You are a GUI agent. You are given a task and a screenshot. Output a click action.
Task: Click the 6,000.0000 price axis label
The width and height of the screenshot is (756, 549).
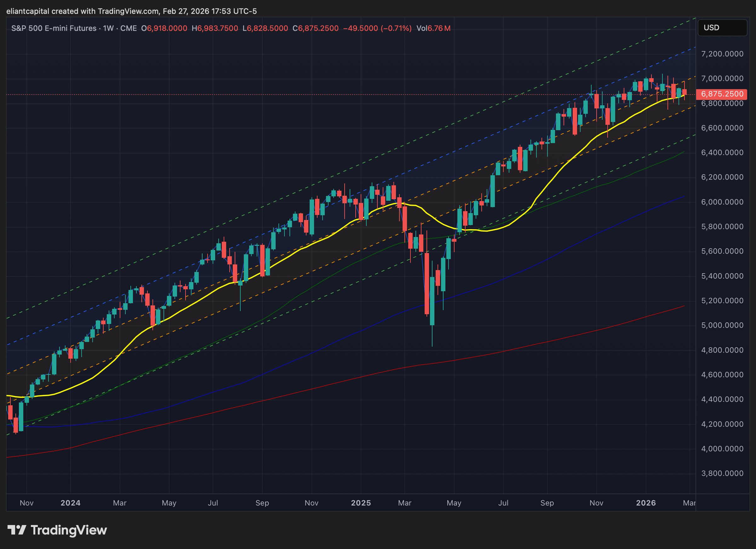[722, 202]
